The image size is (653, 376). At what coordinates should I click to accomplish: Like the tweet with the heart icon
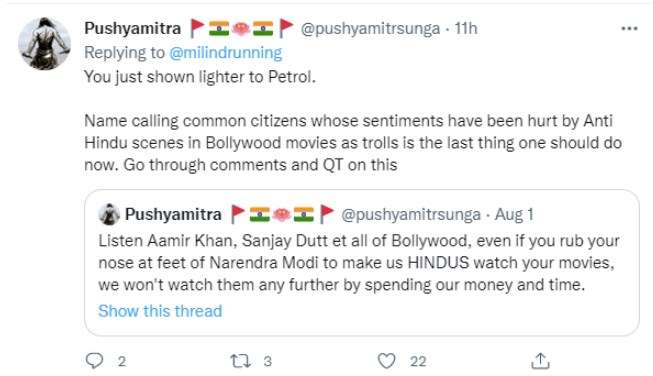[x=386, y=361]
